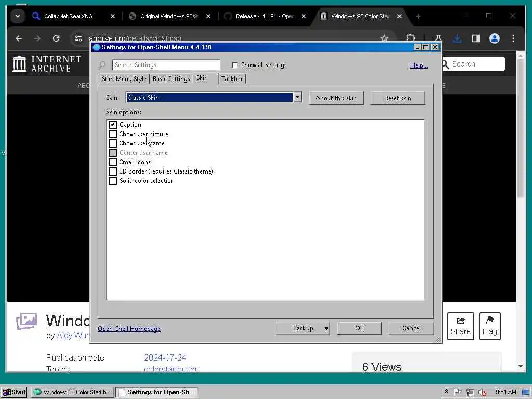Viewport: 532px width, 399px height.
Task: Open Chrome profile avatar
Action: [x=495, y=38]
